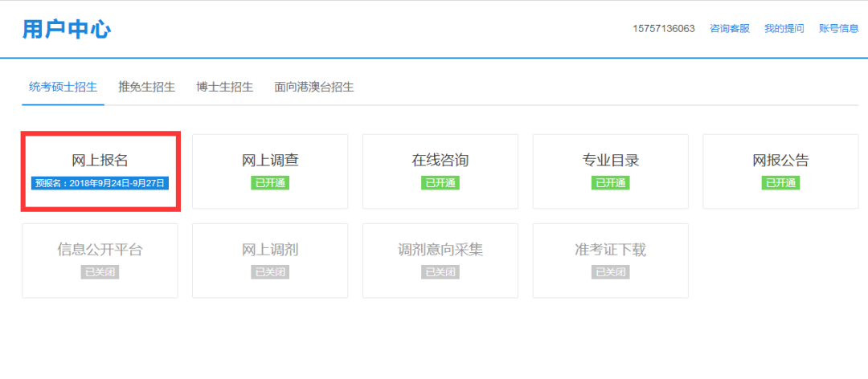Open the 准考证下载 card
The image size is (868, 379).
611,260
